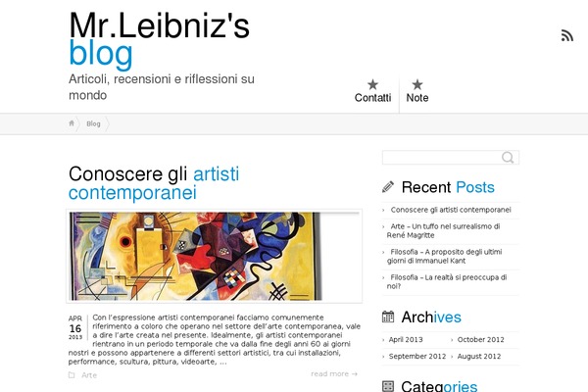
Task: Open the Contatti menu item
Action: coord(372,98)
